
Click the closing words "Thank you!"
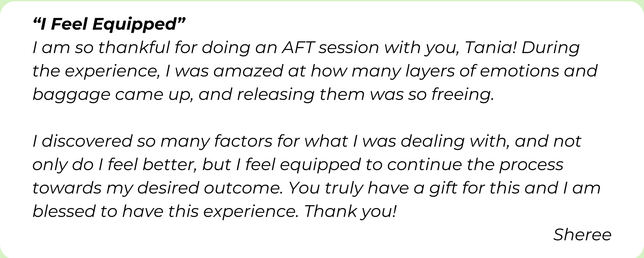click(350, 211)
